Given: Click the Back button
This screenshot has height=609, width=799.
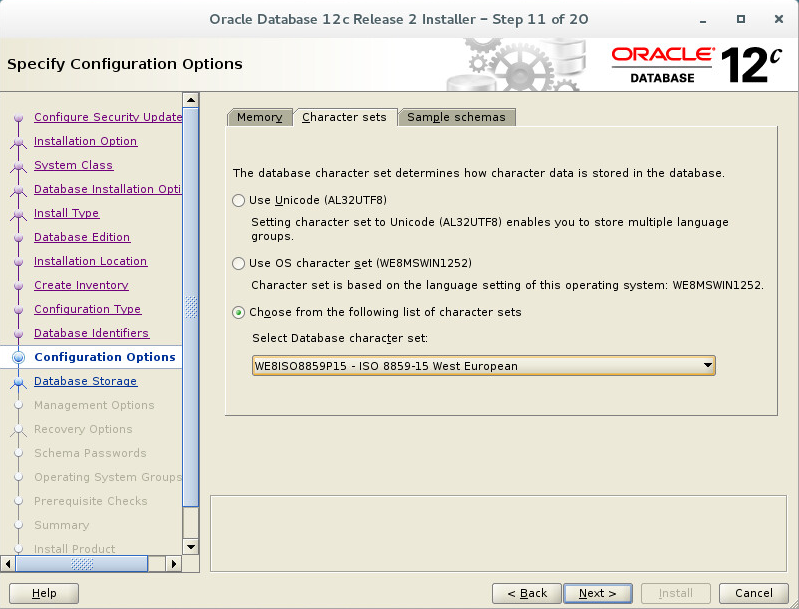Looking at the screenshot, I should point(527,593).
